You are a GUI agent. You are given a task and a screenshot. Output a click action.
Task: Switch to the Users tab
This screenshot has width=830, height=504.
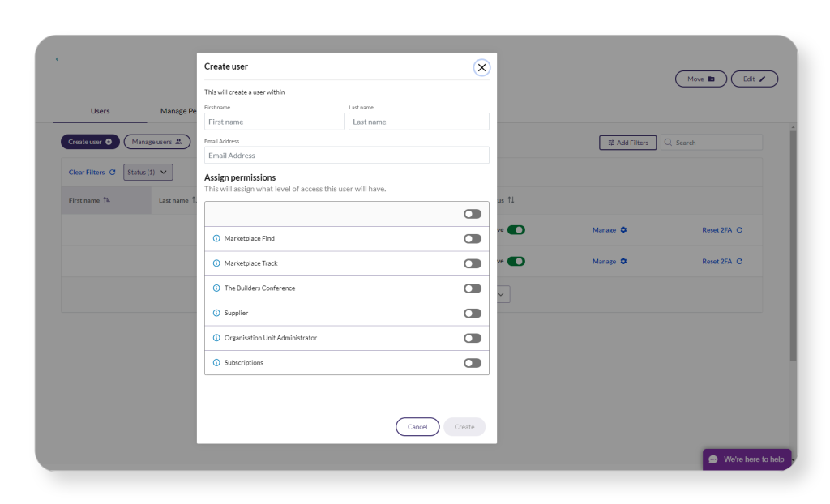(x=100, y=111)
